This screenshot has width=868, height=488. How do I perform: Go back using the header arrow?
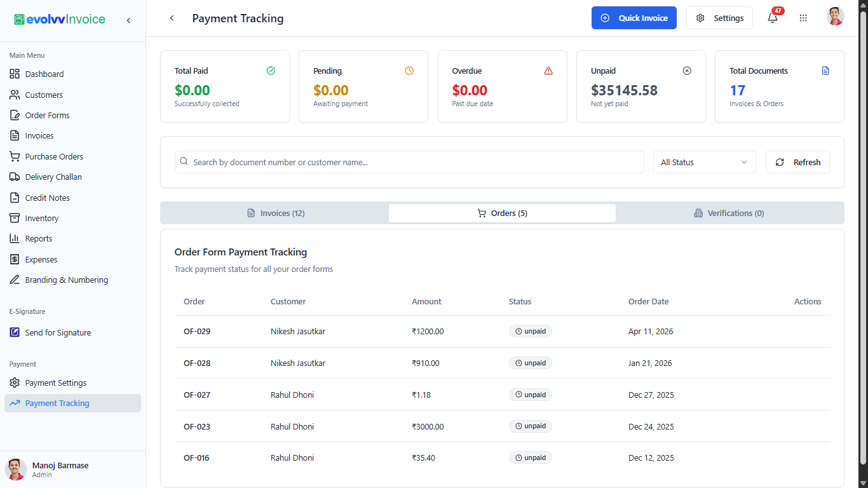[x=172, y=18]
